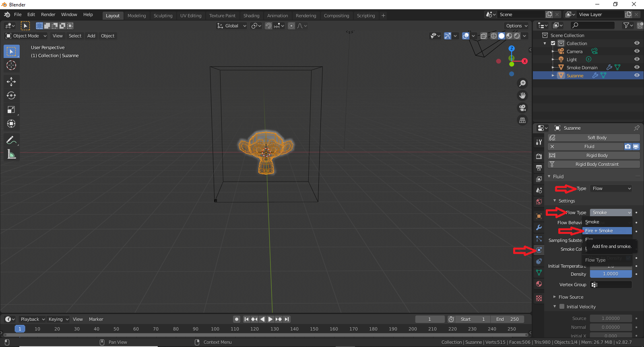Select the Select Box tool

[11, 52]
